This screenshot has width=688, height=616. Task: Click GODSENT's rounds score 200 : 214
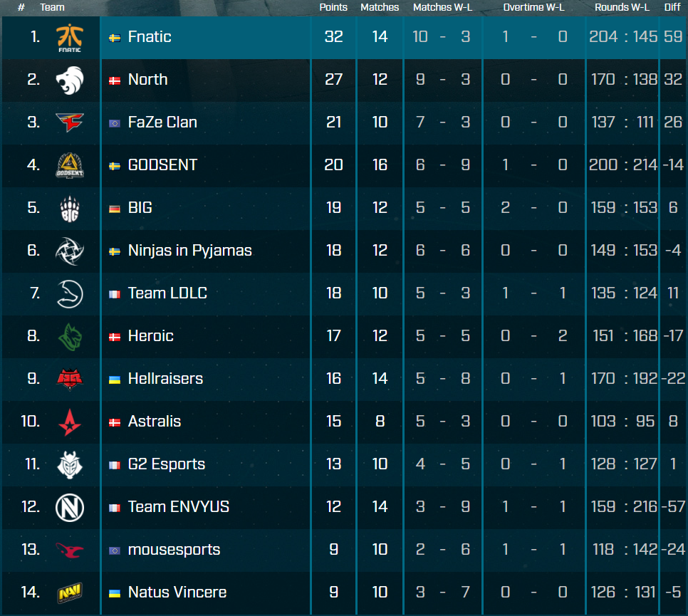tap(623, 165)
